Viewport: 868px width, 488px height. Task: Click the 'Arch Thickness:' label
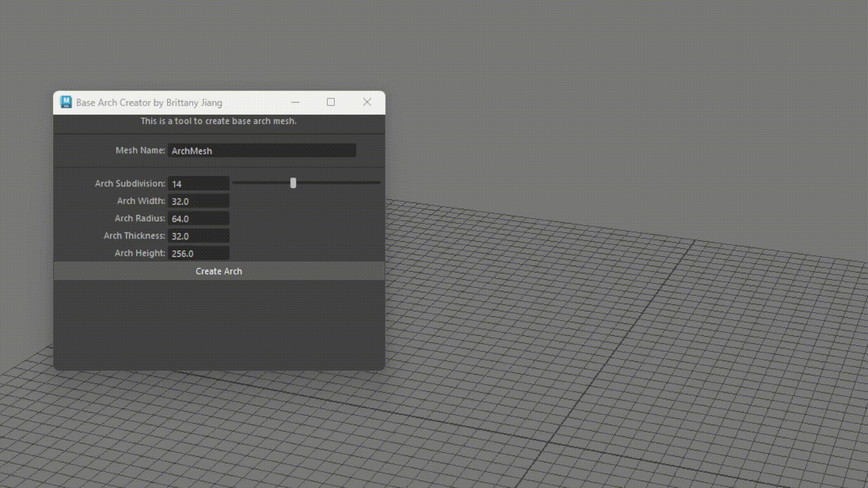point(135,236)
